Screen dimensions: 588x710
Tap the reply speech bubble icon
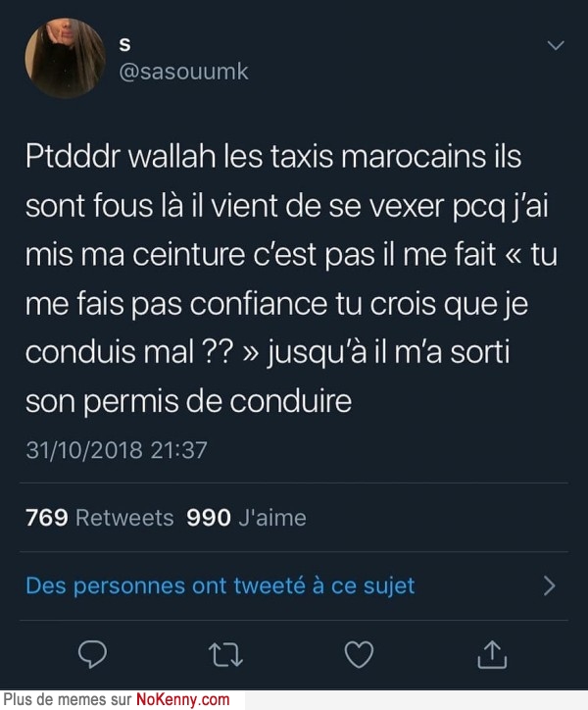(92, 654)
